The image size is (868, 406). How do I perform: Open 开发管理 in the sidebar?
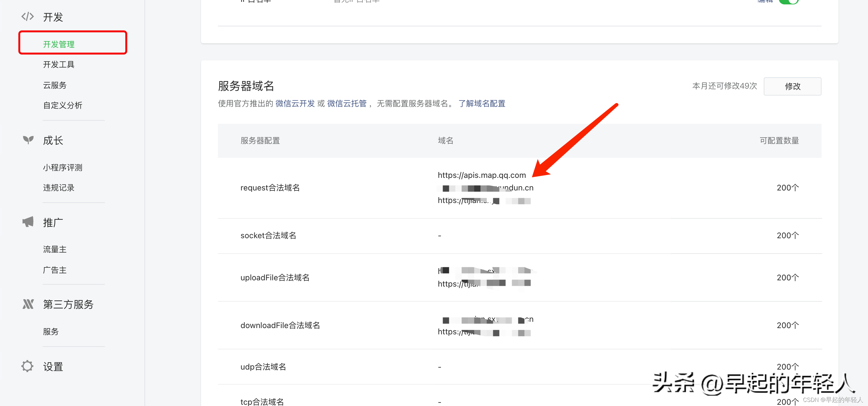[x=59, y=44]
